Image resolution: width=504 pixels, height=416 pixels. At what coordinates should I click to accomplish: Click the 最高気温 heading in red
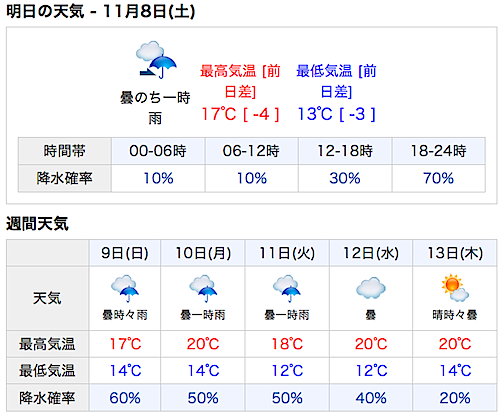228,71
